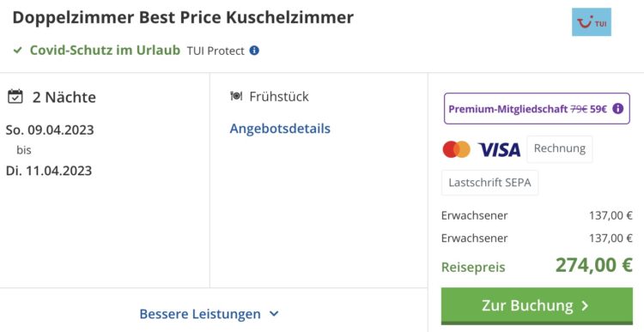
Task: Click the VISA payment logo
Action: [500, 150]
